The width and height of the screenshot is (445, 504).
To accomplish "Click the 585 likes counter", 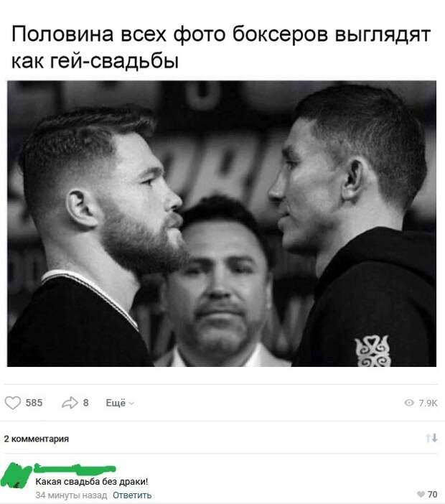I will 34,403.
